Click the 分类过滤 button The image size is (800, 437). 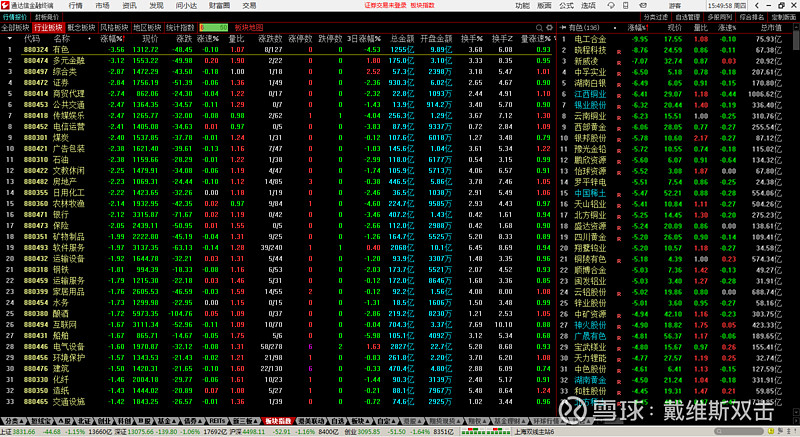point(656,17)
